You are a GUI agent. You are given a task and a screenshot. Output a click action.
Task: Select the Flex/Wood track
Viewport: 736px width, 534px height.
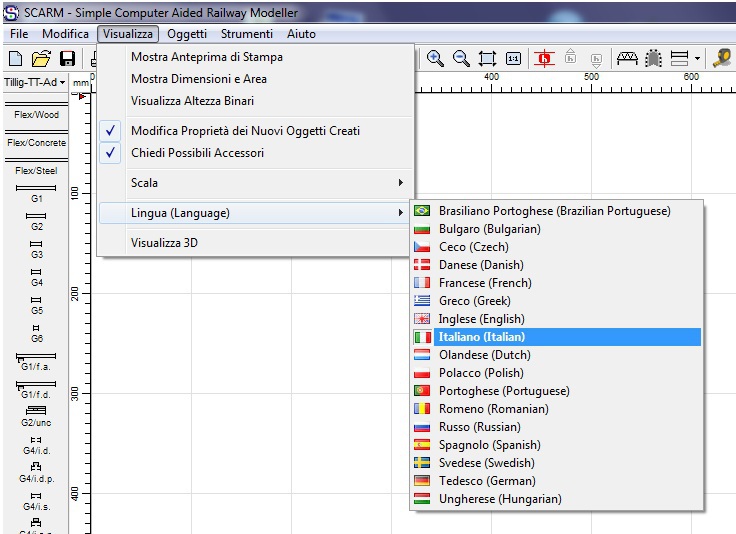tap(36, 110)
